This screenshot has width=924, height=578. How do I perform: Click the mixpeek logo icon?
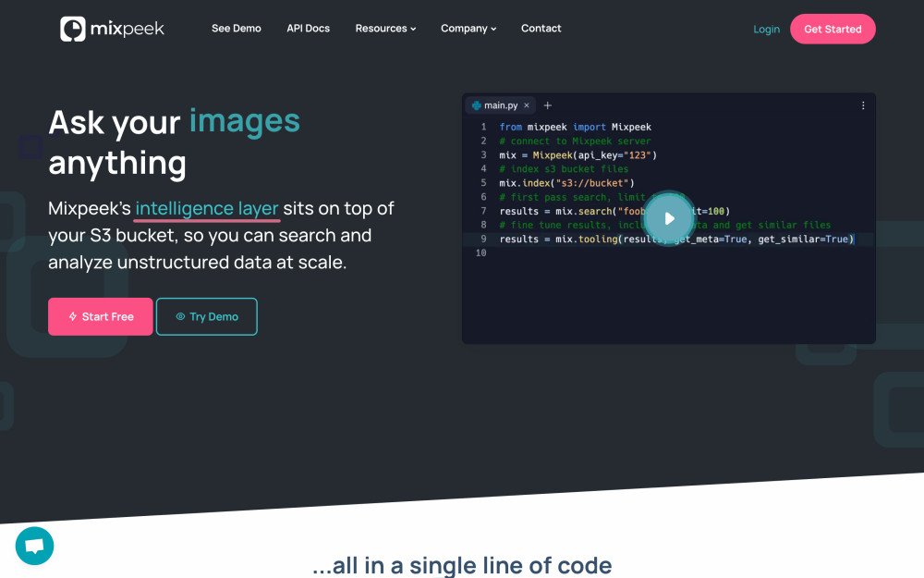tap(73, 29)
